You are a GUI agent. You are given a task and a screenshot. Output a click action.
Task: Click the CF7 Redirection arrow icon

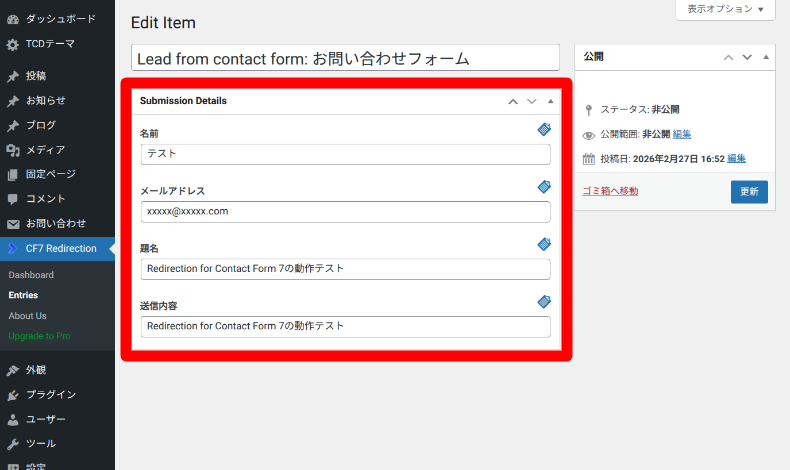click(13, 249)
